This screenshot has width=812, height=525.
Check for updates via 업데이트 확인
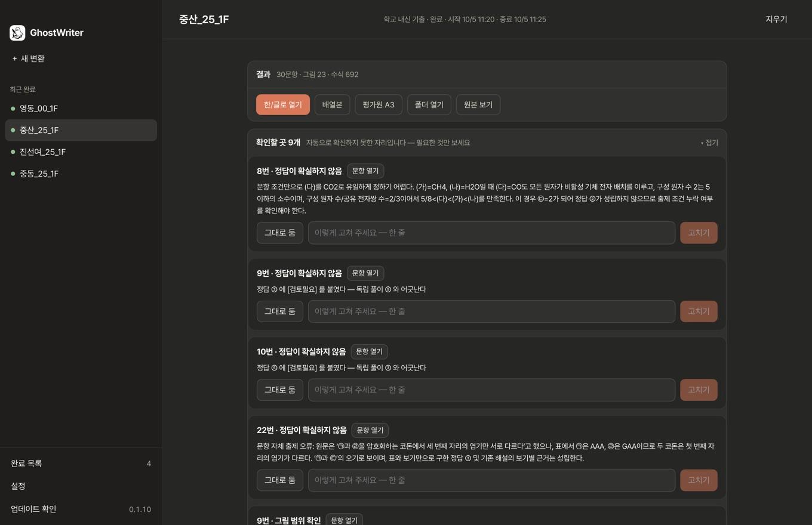point(81,509)
